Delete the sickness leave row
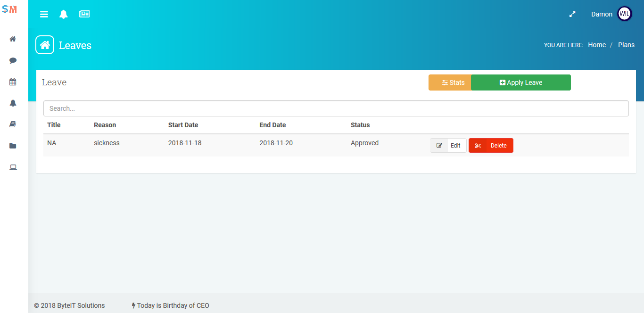Image resolution: width=644 pixels, height=313 pixels. [x=491, y=146]
